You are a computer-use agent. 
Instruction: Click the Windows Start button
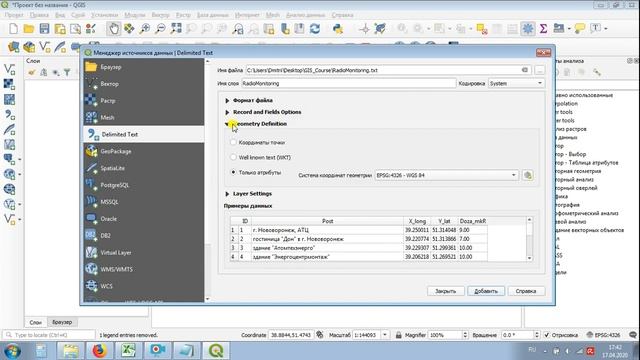(11, 351)
